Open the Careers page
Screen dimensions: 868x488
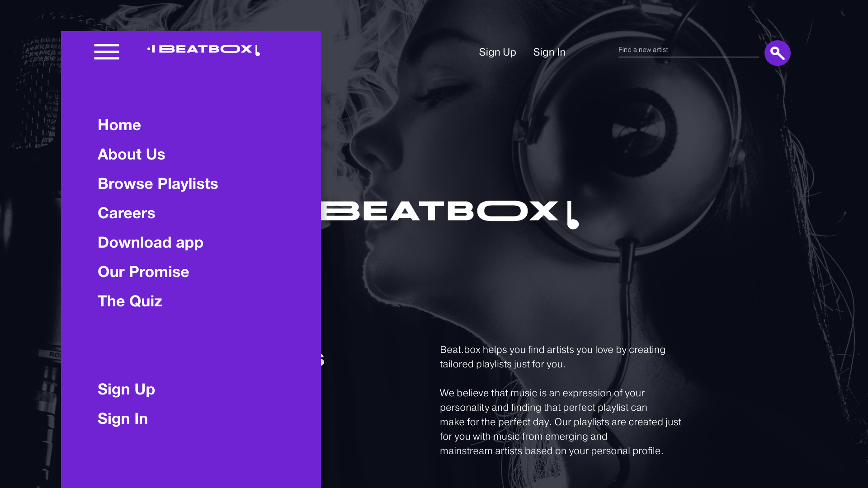point(127,213)
